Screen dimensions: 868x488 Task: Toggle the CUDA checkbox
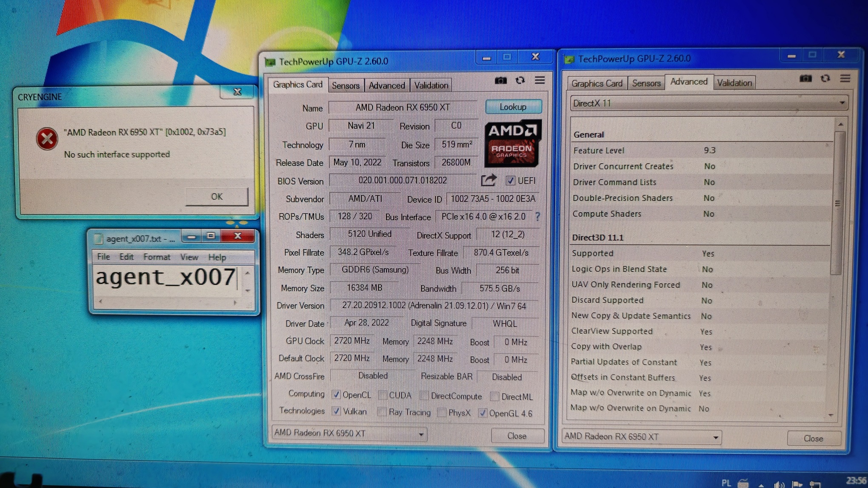(383, 395)
